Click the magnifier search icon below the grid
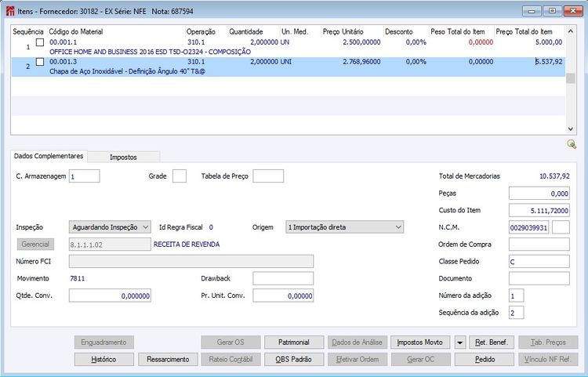 tap(572, 144)
